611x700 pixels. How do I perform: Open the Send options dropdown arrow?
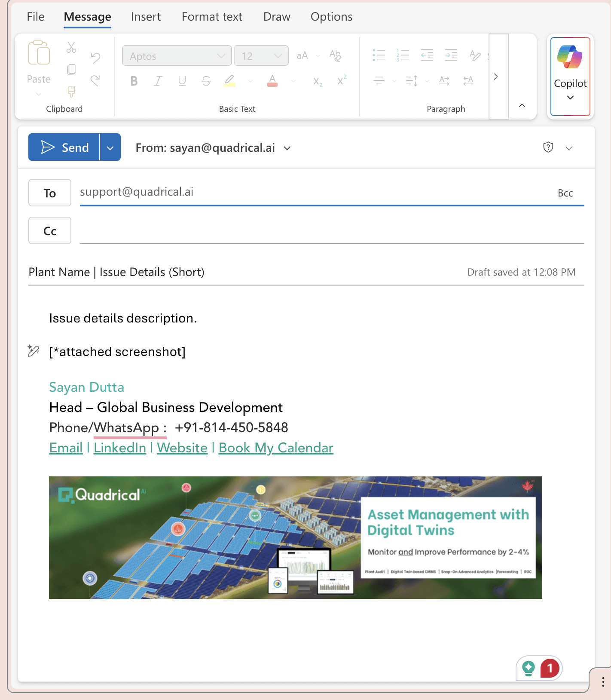click(x=110, y=147)
